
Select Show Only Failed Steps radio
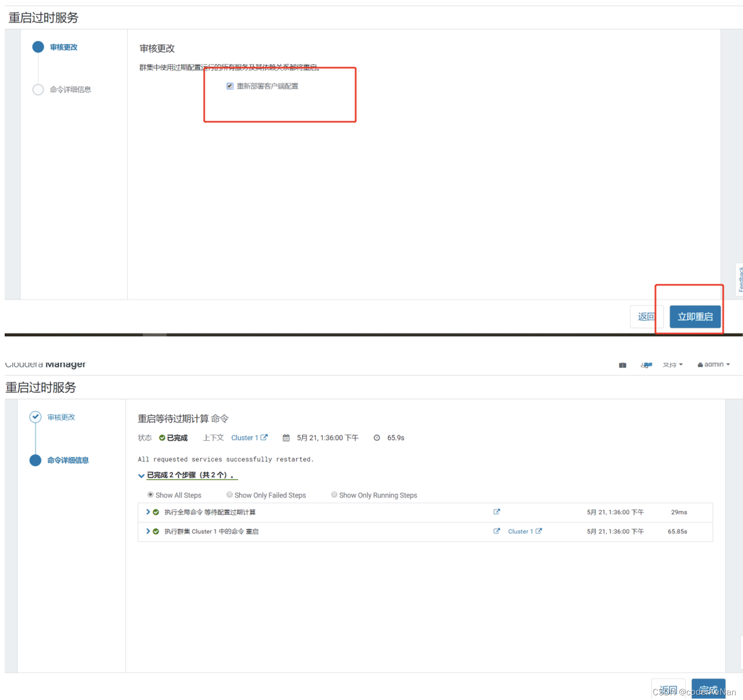(230, 494)
